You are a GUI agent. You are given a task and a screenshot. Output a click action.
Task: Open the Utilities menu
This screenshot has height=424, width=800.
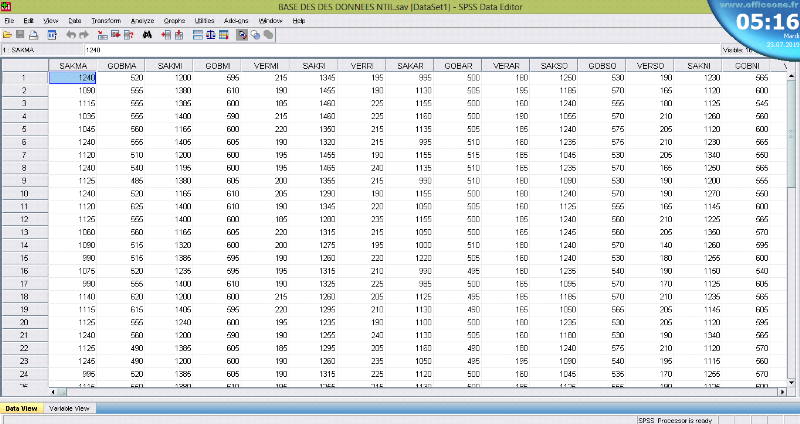click(x=204, y=21)
